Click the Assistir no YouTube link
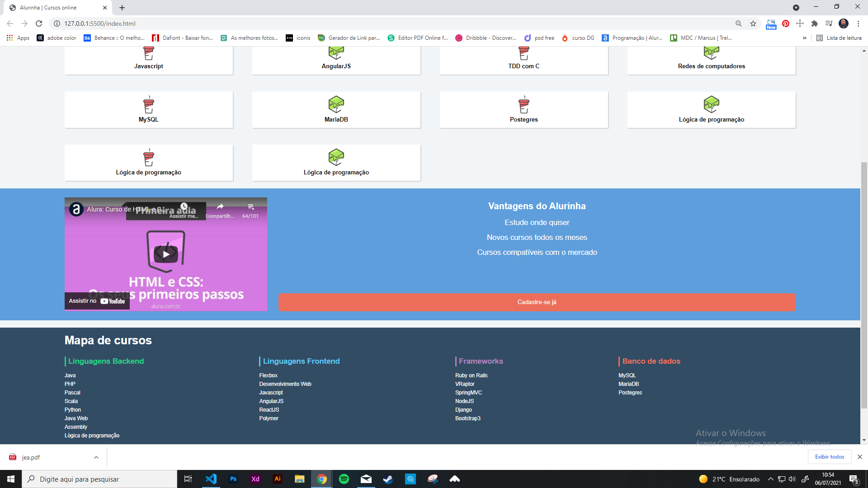868x488 pixels. 95,303
